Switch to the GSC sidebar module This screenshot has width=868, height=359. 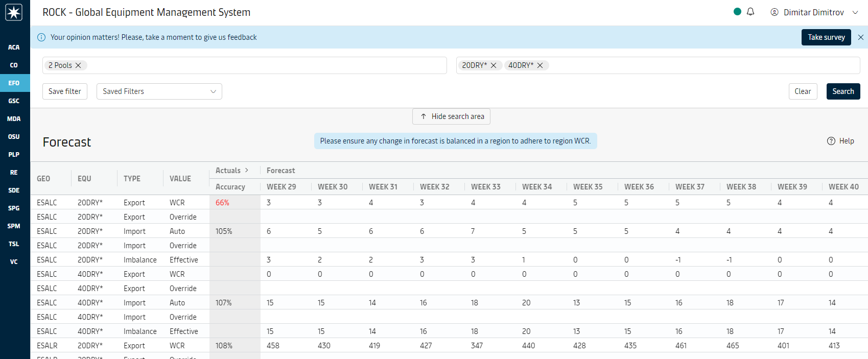click(14, 101)
